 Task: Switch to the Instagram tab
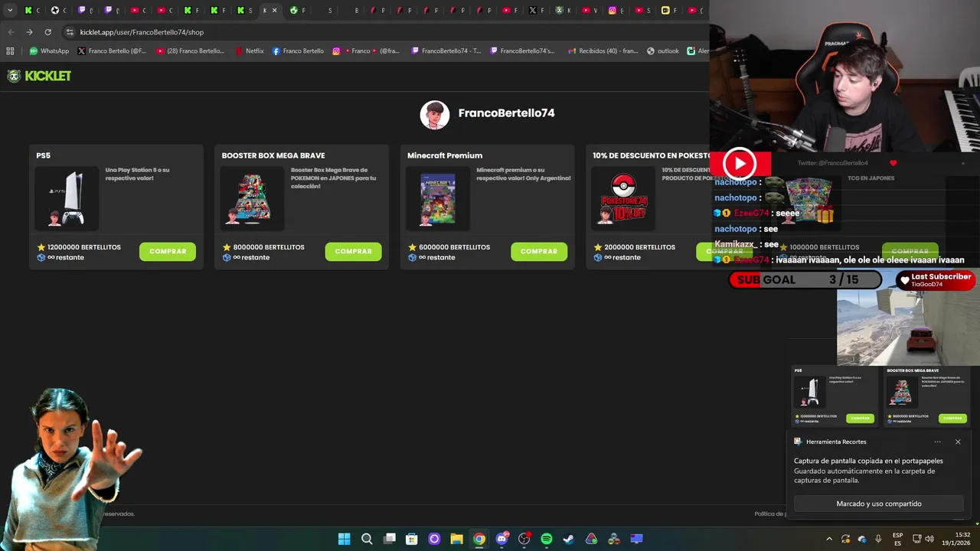[x=616, y=11]
